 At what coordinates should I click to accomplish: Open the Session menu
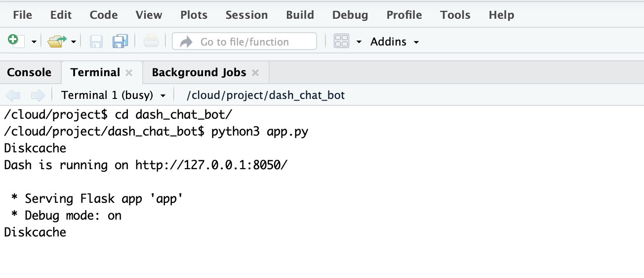tap(246, 15)
